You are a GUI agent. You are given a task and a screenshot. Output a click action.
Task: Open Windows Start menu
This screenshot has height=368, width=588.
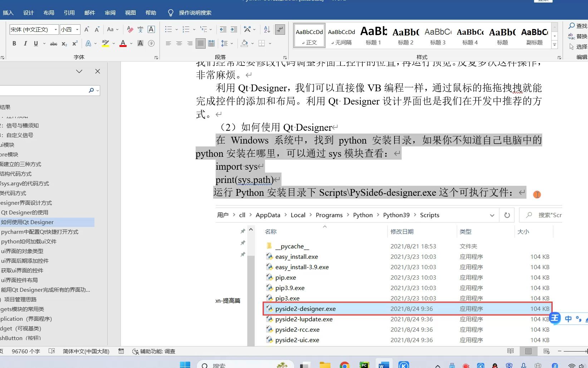click(x=185, y=365)
